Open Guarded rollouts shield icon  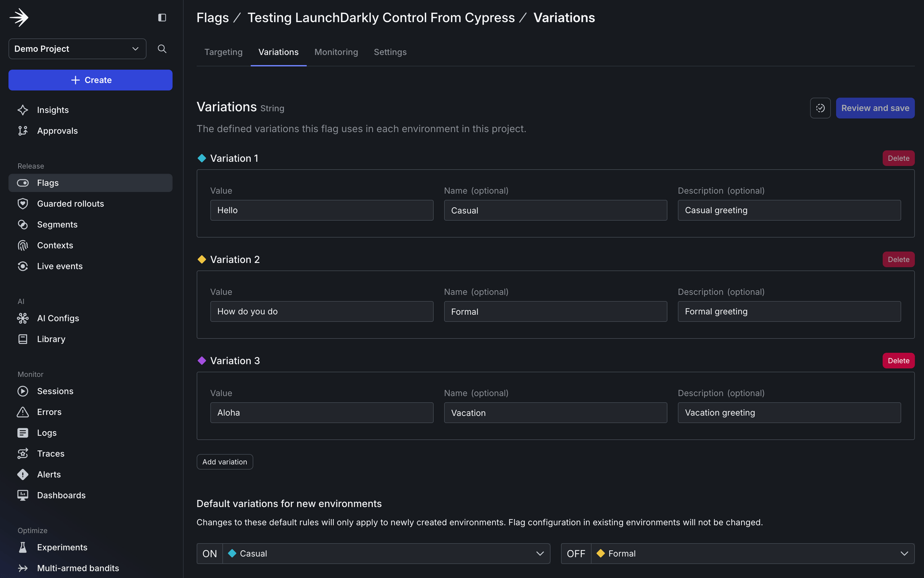click(23, 204)
